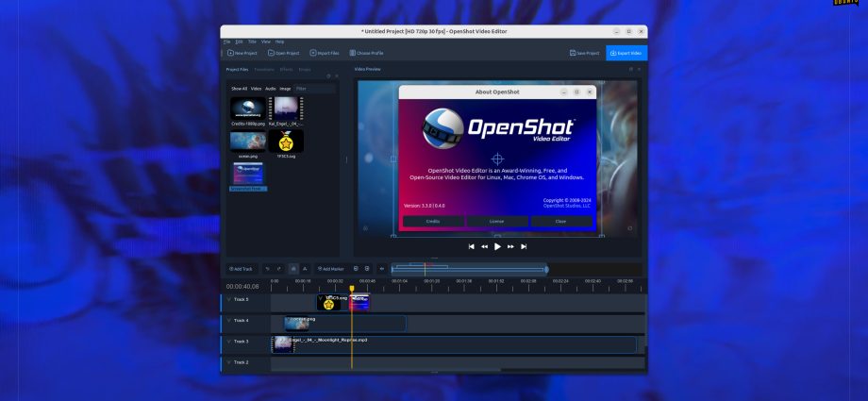The height and width of the screenshot is (401, 868).
Task: Select the Show All file filter
Action: click(239, 89)
